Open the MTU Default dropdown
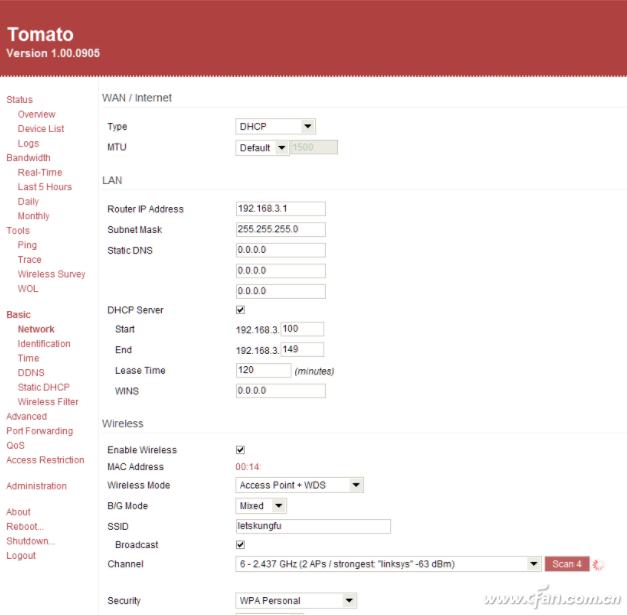Image resolution: width=627 pixels, height=615 pixels. click(262, 148)
